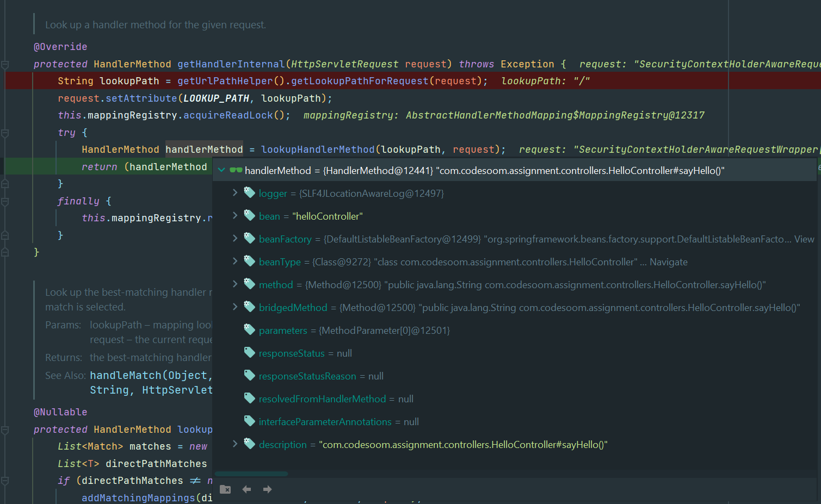
Task: Expand the description field node
Action: click(235, 444)
